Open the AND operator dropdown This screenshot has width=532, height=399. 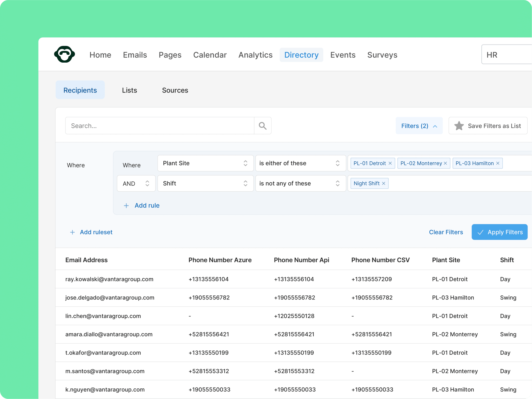pos(136,183)
